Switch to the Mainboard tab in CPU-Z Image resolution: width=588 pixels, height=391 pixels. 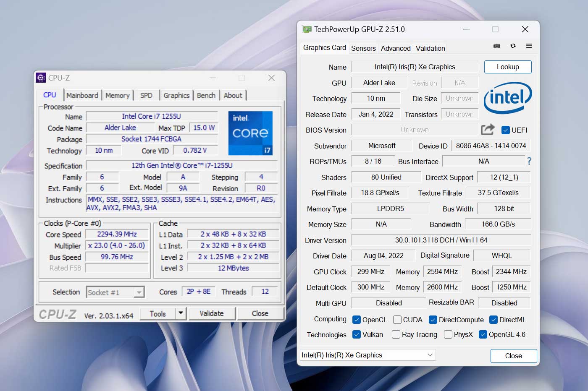point(82,95)
